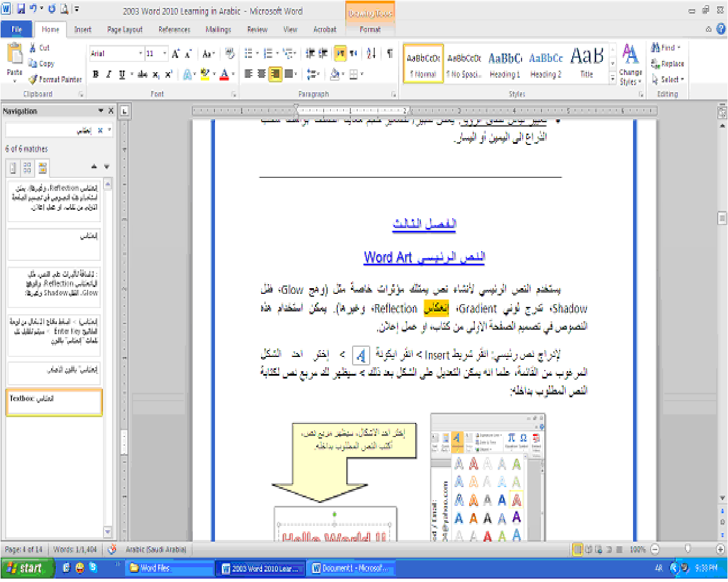Click the Windows Start button
The image size is (728, 582).
tap(27, 568)
